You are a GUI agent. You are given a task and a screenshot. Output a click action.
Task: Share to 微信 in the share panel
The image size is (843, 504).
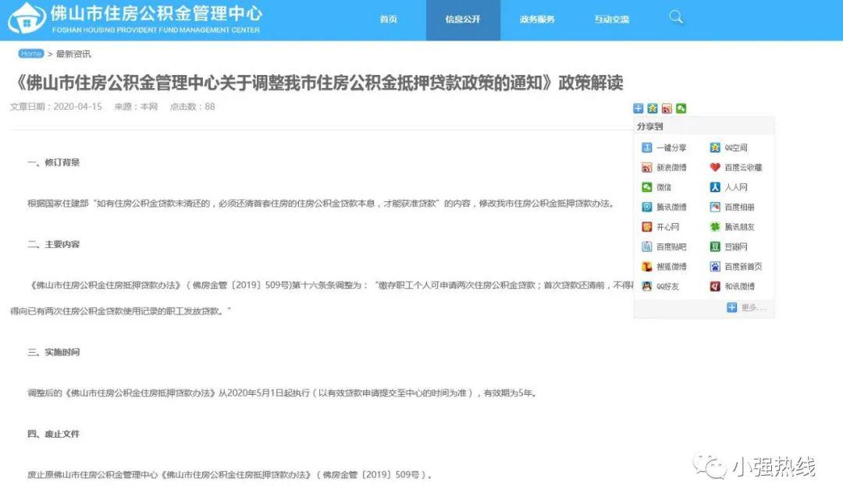[x=656, y=187]
